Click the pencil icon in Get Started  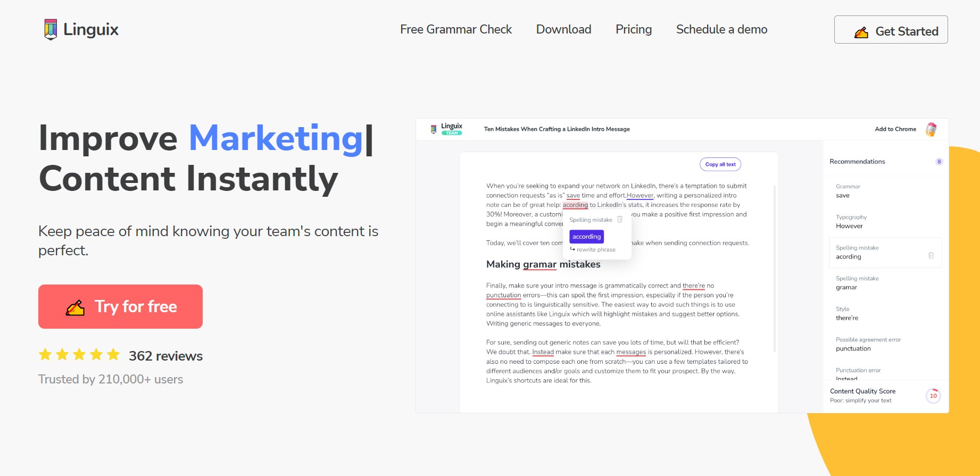click(861, 32)
